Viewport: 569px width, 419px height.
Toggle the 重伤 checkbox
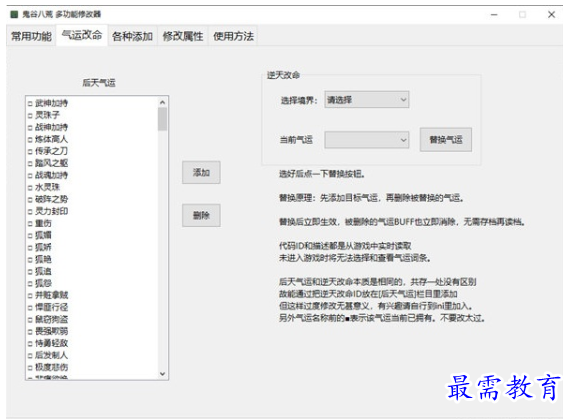point(30,224)
